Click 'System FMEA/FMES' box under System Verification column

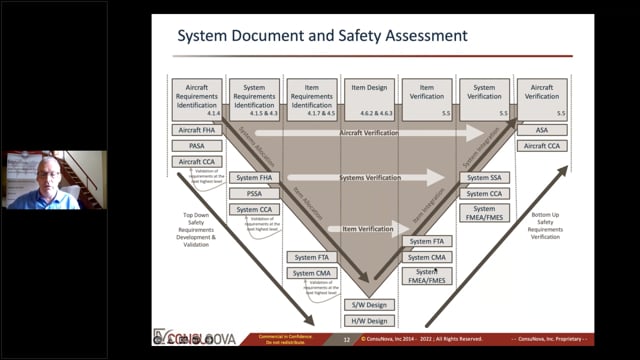[484, 213]
